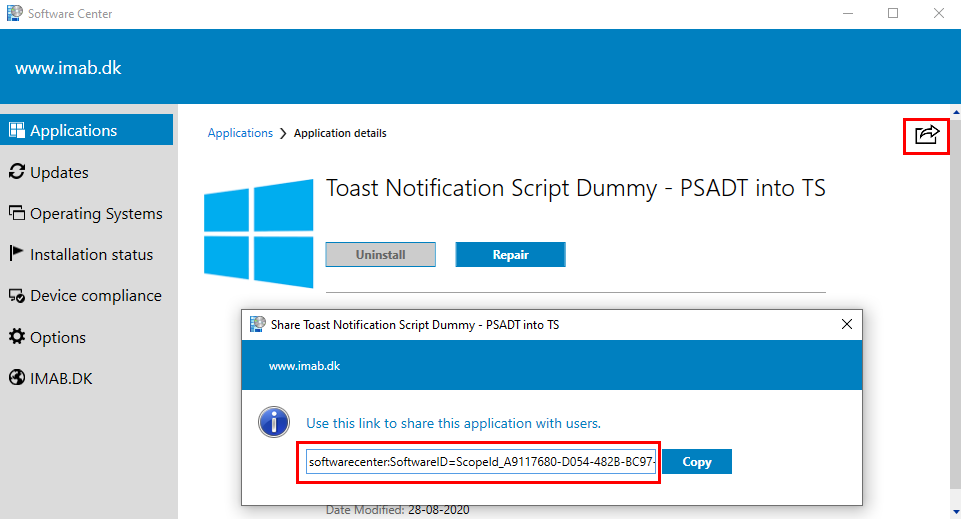Click the Installation status flag icon
This screenshot has width=961, height=519.
click(17, 253)
